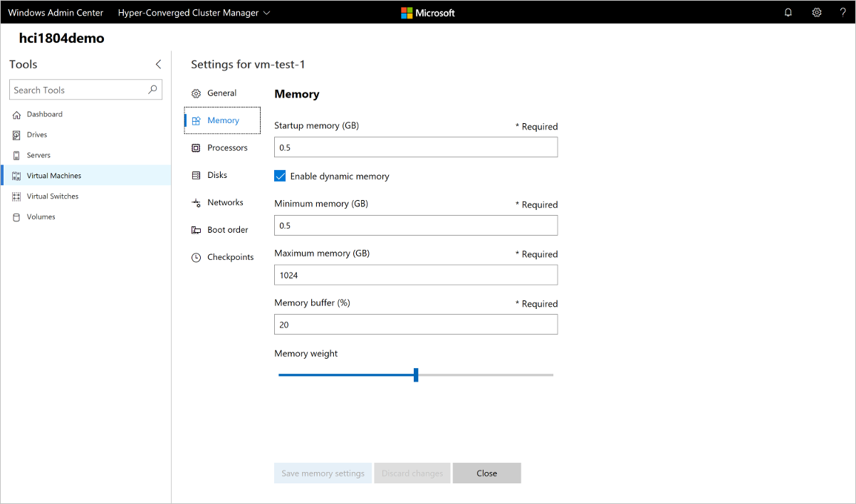Click the Volumes icon in sidebar
Image resolution: width=856 pixels, height=504 pixels.
(x=16, y=217)
